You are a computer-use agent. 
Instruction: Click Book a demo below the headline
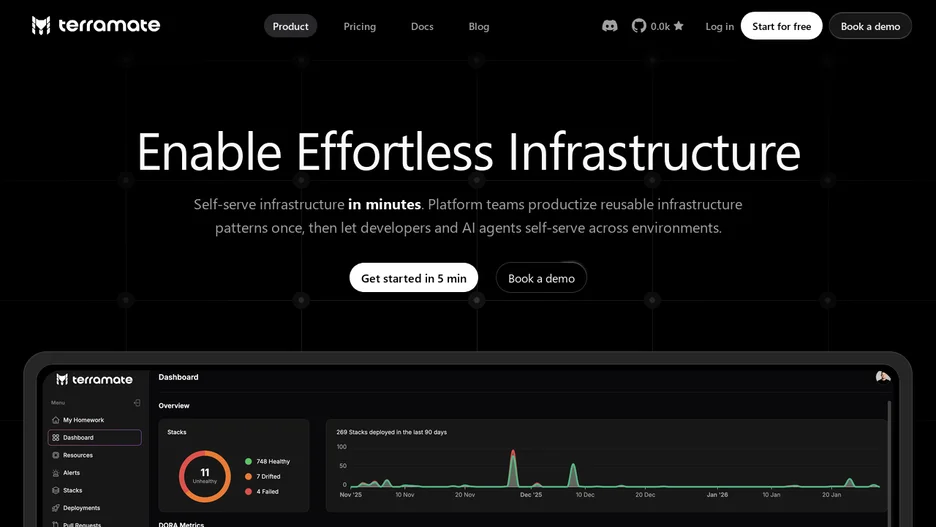(x=541, y=278)
